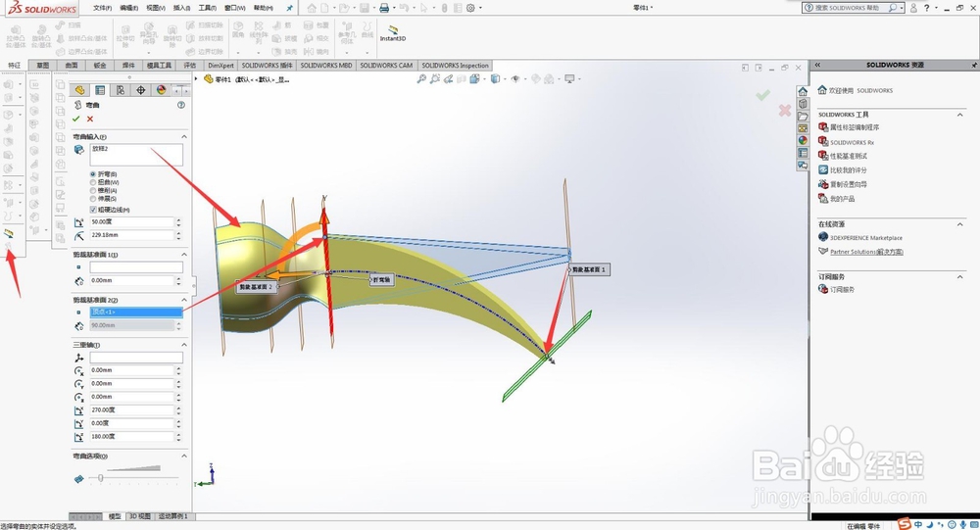
Task: Switch to the DimXpertManager tab
Action: [x=141, y=90]
